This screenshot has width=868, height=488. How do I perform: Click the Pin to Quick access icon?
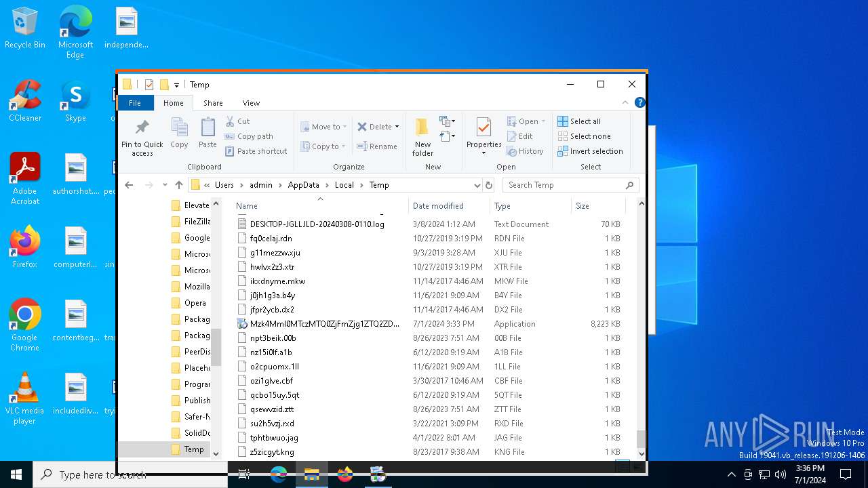[x=142, y=127]
